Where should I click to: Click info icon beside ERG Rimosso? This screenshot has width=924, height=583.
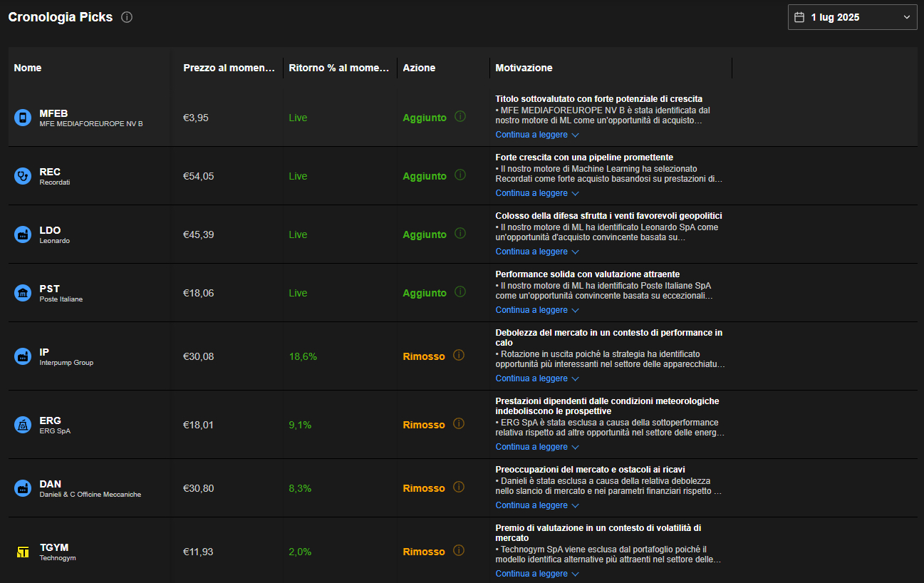pos(459,424)
